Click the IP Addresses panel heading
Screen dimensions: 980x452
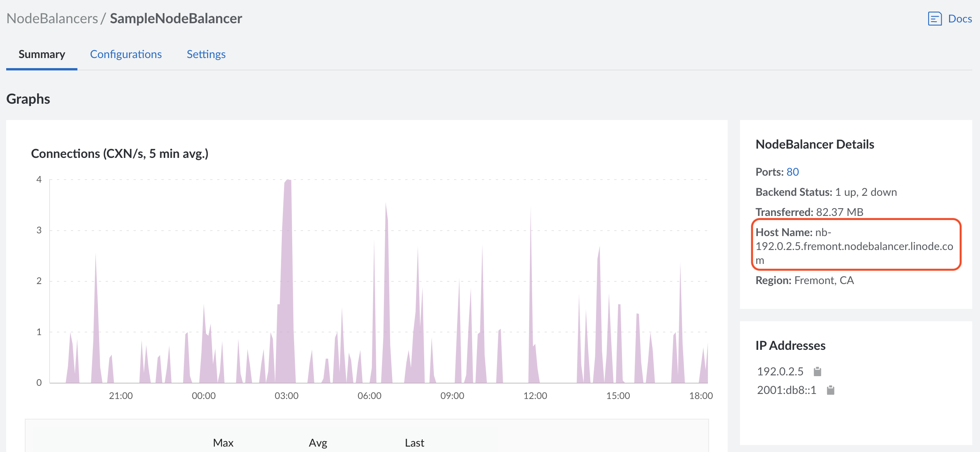click(790, 346)
